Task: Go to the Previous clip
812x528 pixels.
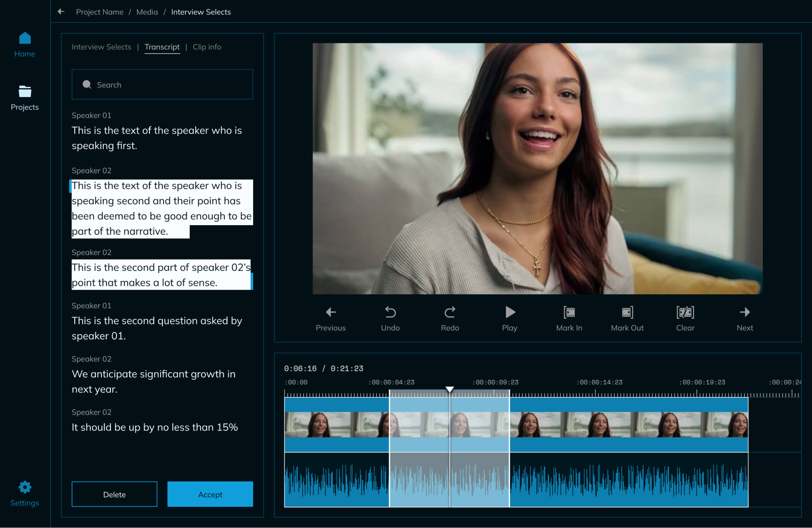Action: (331, 312)
